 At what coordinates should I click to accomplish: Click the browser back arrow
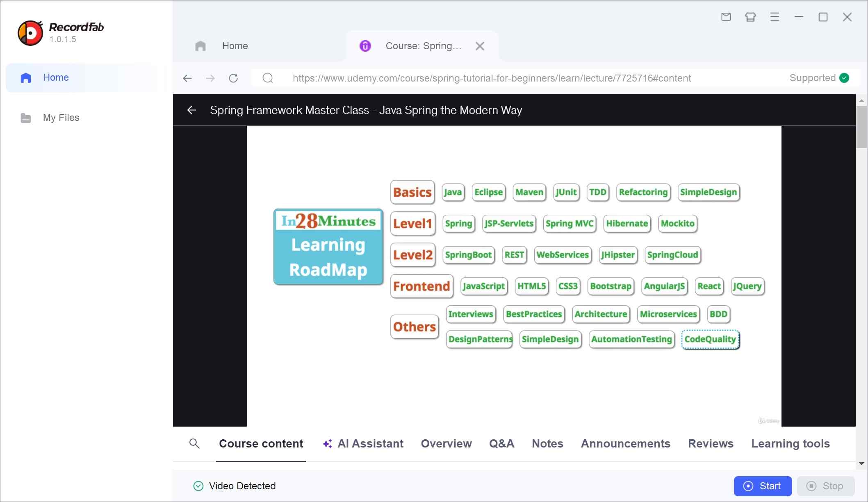pos(187,78)
